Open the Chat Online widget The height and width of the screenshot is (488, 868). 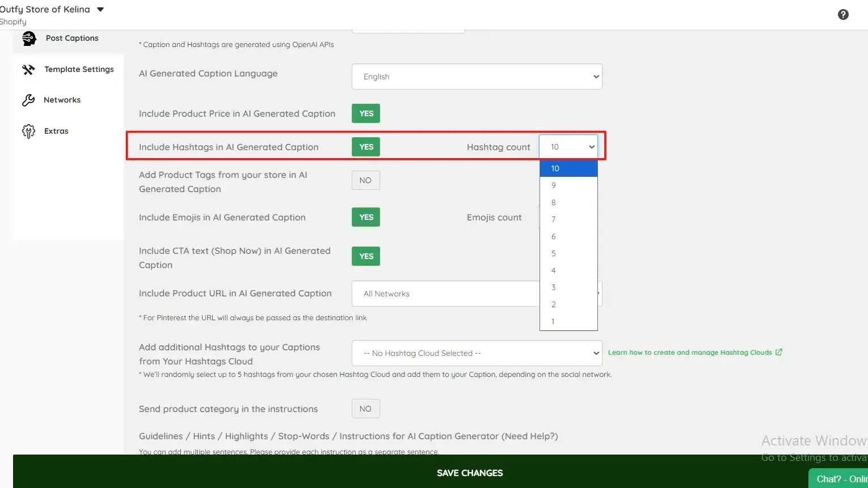pyautogui.click(x=838, y=479)
